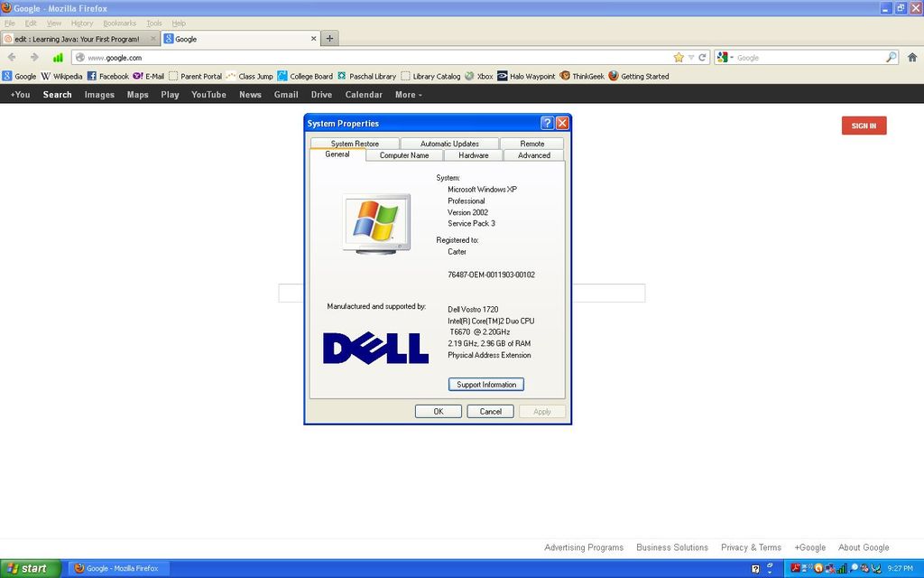This screenshot has width=924, height=578.
Task: Open the Windows start menu
Action: [30, 569]
